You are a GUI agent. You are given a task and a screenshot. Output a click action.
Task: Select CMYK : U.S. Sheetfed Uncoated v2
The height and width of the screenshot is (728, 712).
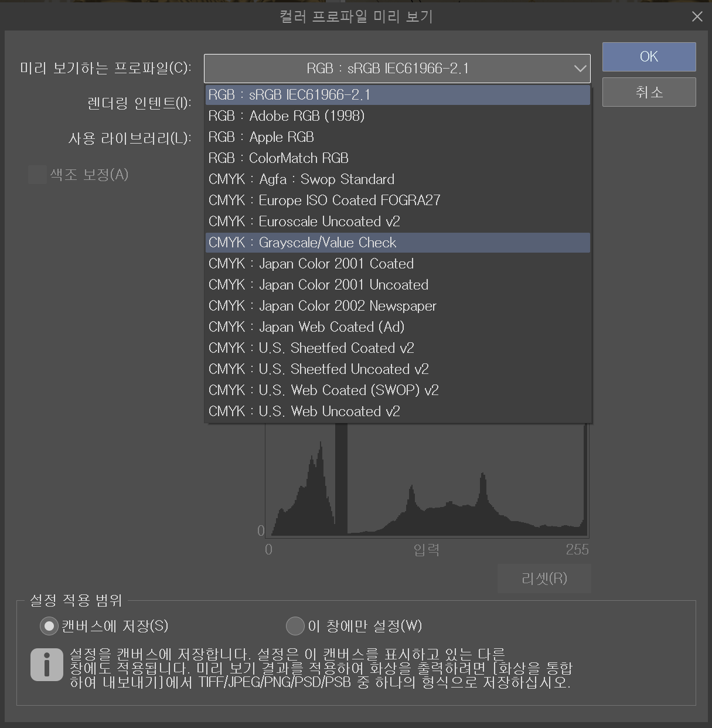[397, 369]
